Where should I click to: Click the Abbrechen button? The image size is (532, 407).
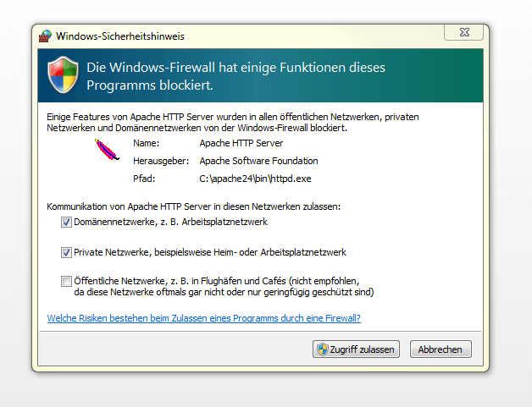[x=441, y=349]
